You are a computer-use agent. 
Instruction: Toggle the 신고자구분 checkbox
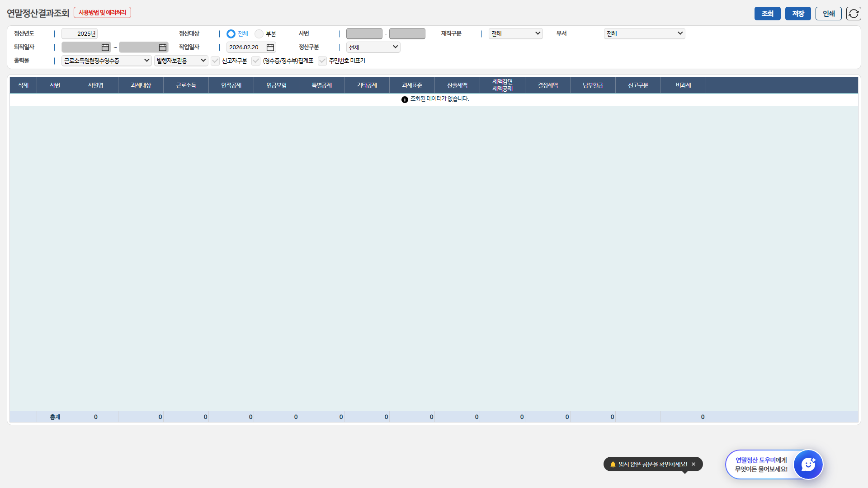(215, 61)
